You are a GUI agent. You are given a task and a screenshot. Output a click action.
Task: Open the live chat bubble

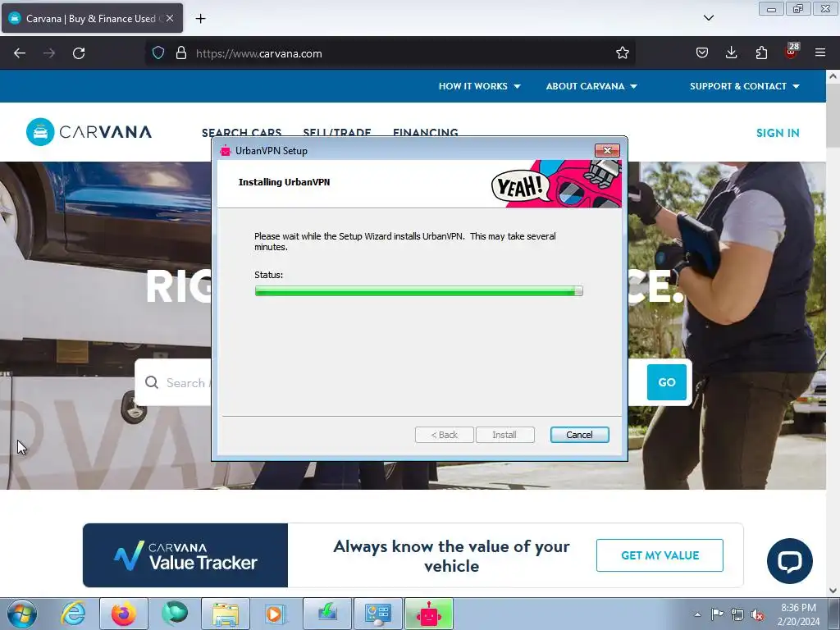[790, 561]
